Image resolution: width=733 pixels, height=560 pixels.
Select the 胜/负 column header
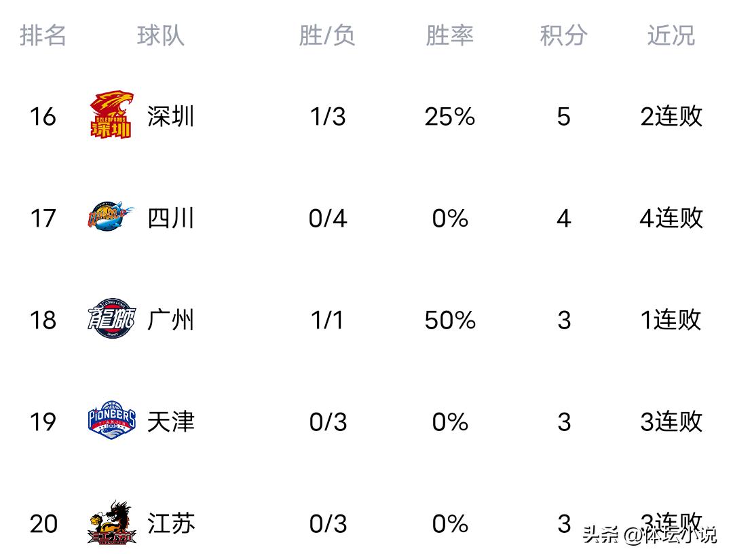click(327, 35)
